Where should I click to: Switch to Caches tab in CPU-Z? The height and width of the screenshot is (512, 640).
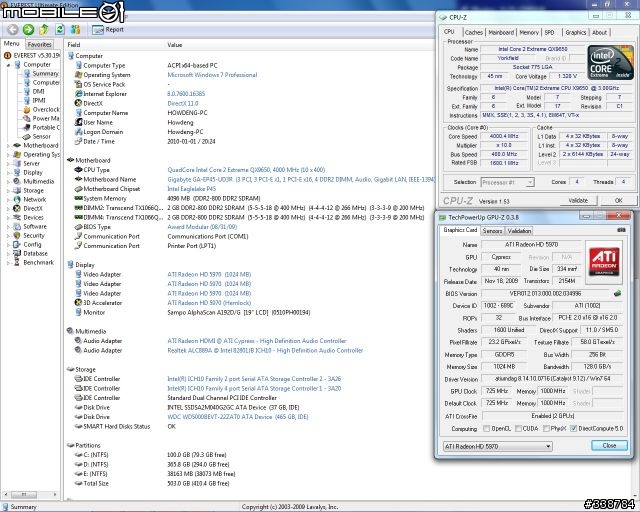click(473, 32)
